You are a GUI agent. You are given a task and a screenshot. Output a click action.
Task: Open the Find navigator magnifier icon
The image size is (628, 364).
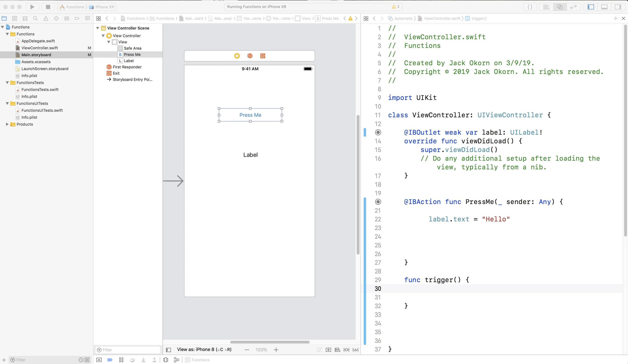point(35,18)
